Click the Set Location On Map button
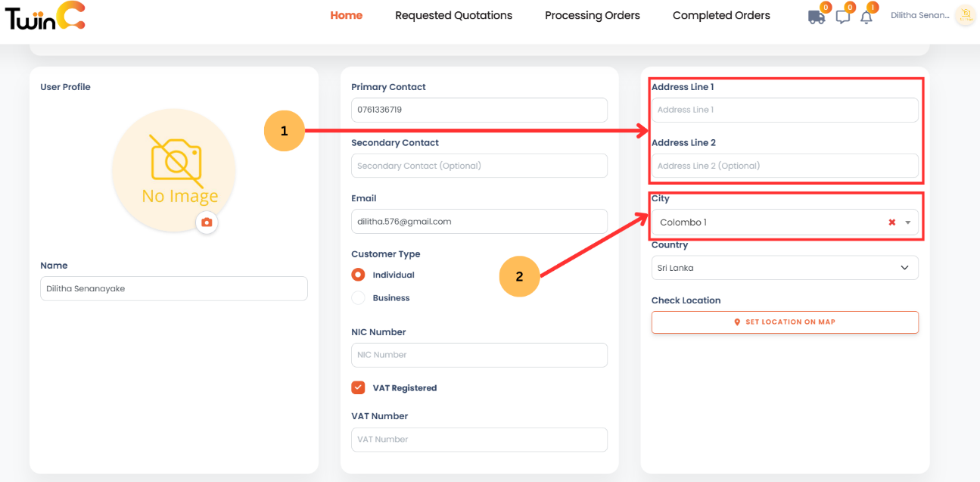The width and height of the screenshot is (980, 482). (785, 322)
